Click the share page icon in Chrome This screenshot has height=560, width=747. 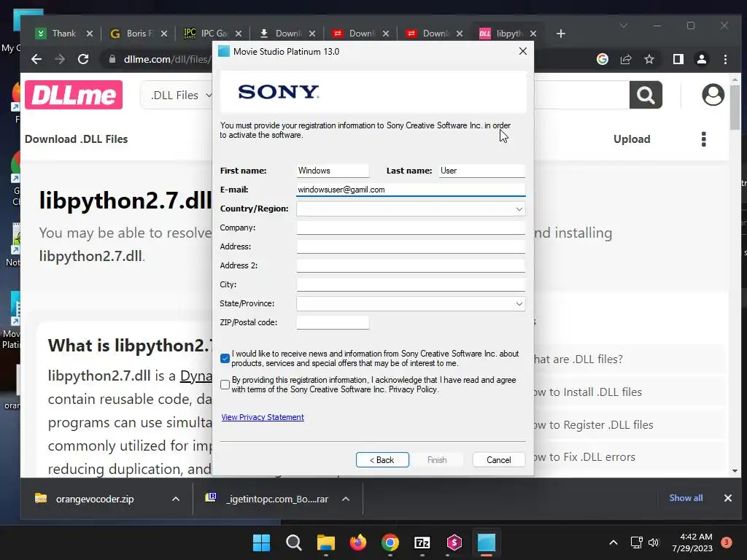click(x=625, y=59)
